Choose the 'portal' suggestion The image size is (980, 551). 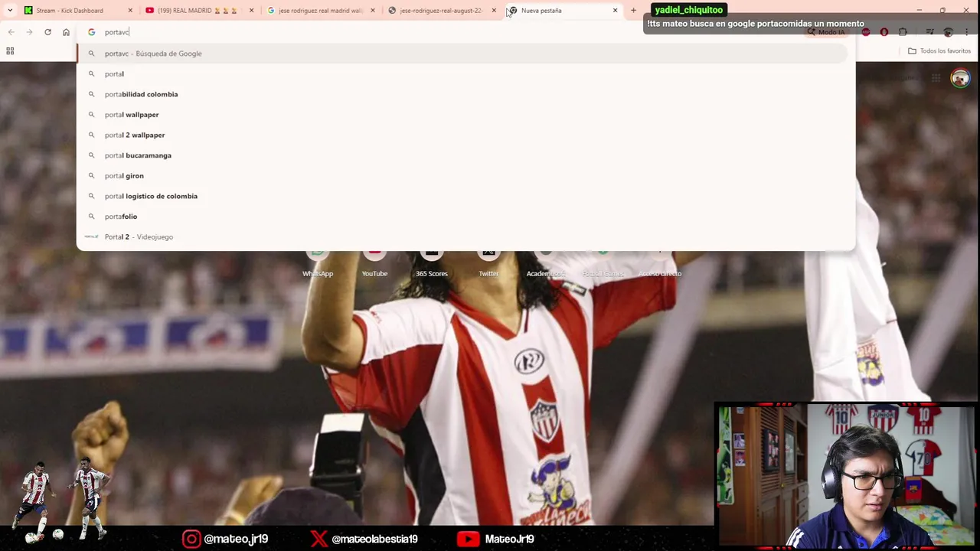tap(465, 74)
